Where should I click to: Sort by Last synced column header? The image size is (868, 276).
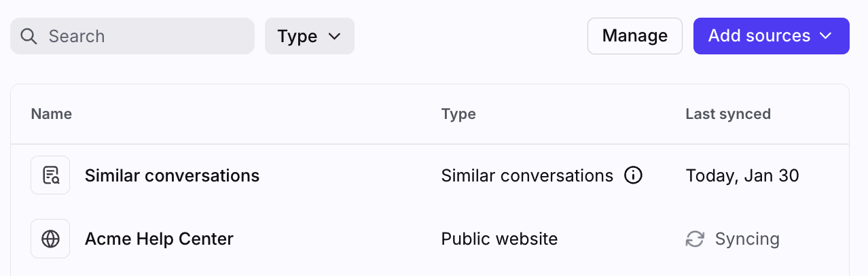pos(728,114)
